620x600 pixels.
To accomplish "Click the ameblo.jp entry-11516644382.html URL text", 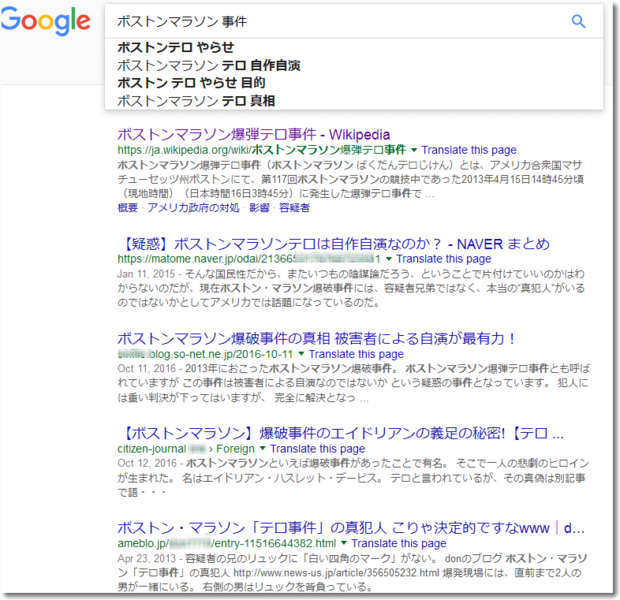I will pyautogui.click(x=227, y=543).
